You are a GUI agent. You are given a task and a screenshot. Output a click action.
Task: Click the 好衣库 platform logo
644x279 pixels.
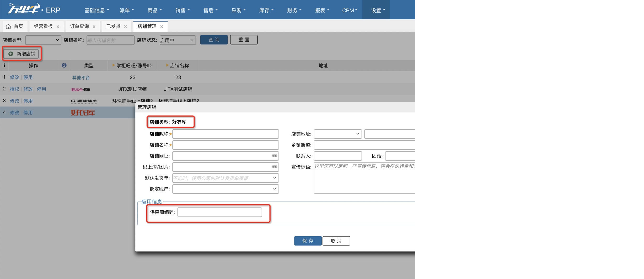pyautogui.click(x=83, y=113)
